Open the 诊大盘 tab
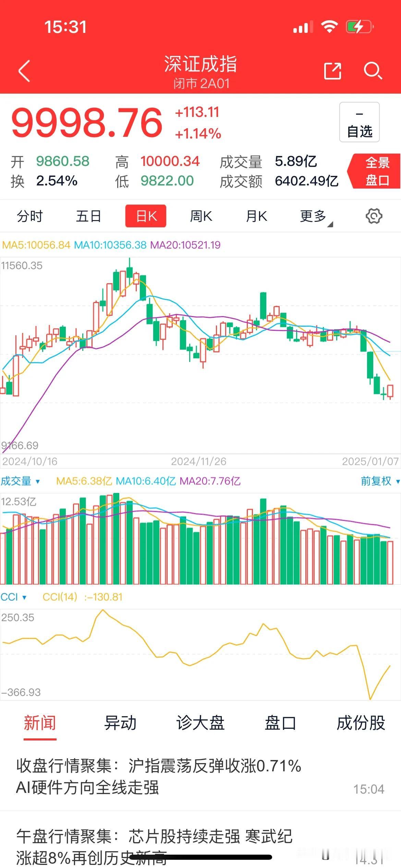This screenshot has width=401, height=868. click(200, 723)
